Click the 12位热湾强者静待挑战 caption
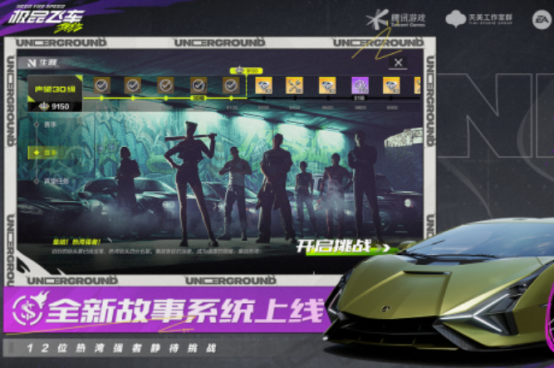 click(x=122, y=348)
